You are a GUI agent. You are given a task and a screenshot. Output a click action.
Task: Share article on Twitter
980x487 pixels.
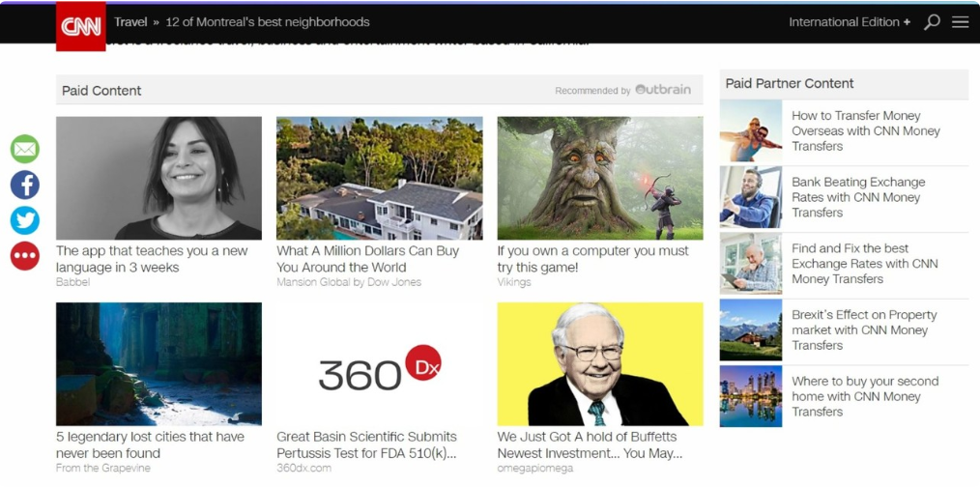pos(25,220)
